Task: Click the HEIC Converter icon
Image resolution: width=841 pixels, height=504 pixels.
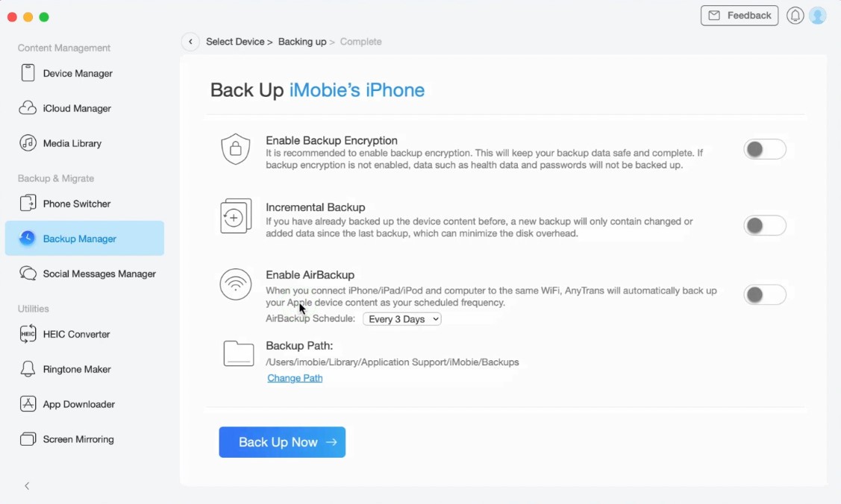Action: coord(28,334)
